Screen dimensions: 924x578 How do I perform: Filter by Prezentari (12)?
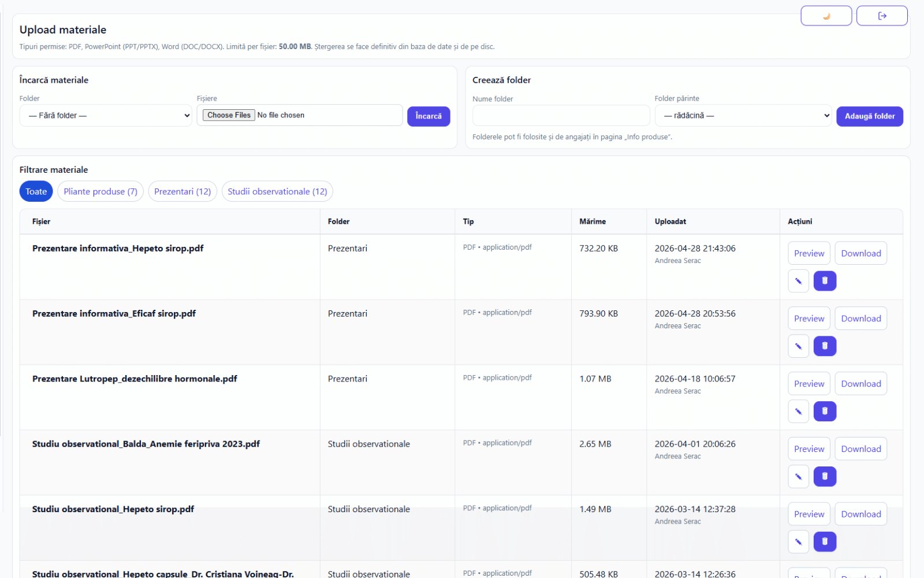(182, 191)
